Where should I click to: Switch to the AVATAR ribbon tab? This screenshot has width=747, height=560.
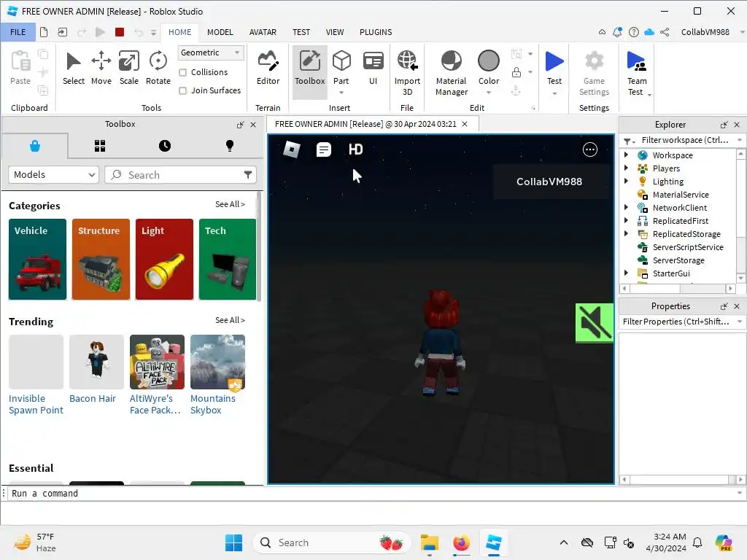263,32
